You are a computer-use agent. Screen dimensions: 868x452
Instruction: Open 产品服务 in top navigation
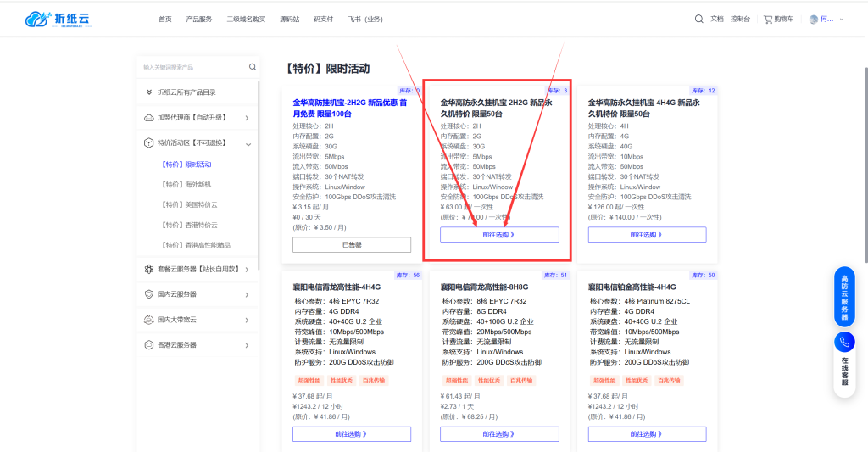coord(198,19)
